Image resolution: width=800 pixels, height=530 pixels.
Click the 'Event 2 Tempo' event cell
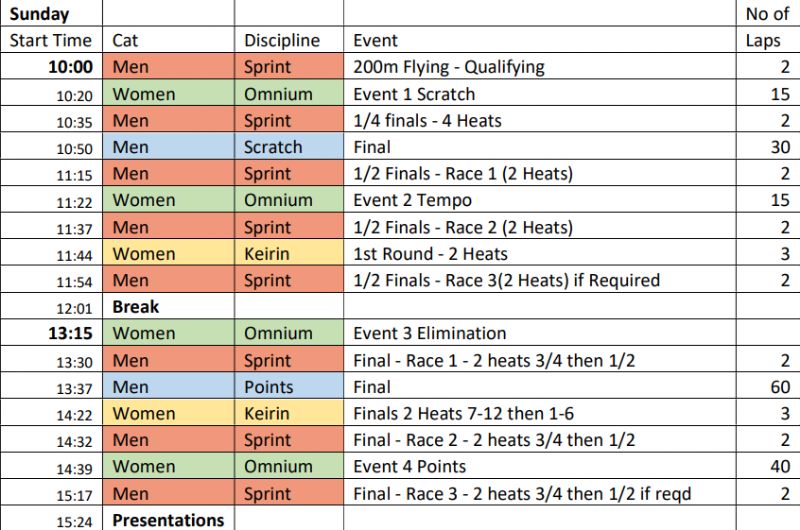pos(540,199)
